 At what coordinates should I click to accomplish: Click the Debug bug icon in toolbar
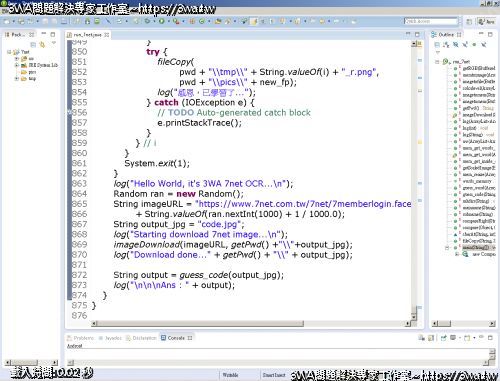pyautogui.click(x=147, y=21)
